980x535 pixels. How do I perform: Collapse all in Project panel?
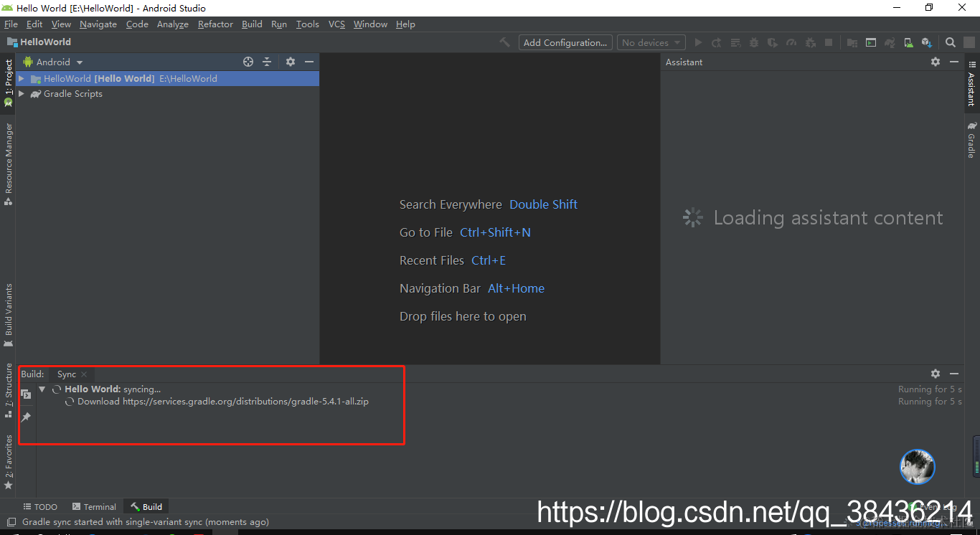[267, 62]
